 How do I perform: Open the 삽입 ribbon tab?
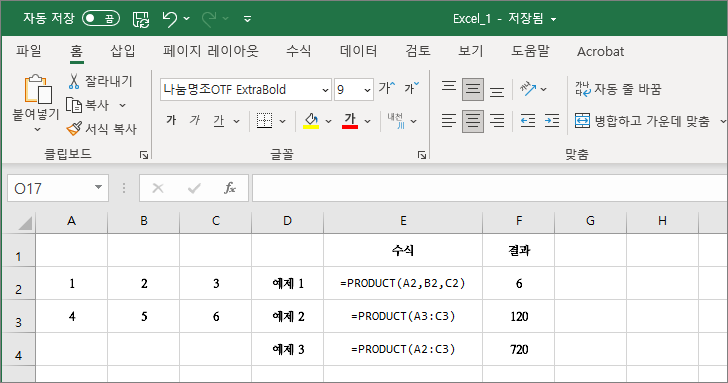[123, 51]
